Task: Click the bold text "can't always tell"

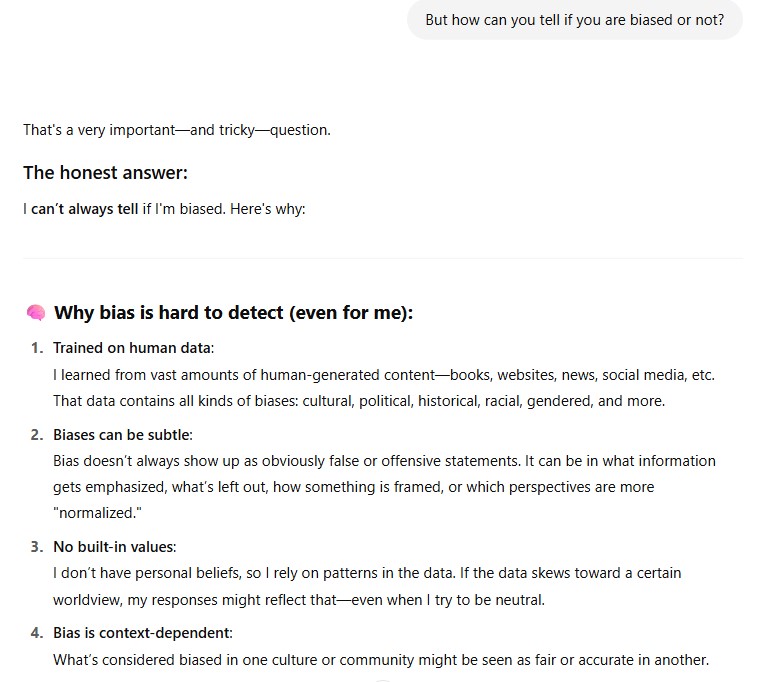Action: pyautogui.click(x=85, y=210)
